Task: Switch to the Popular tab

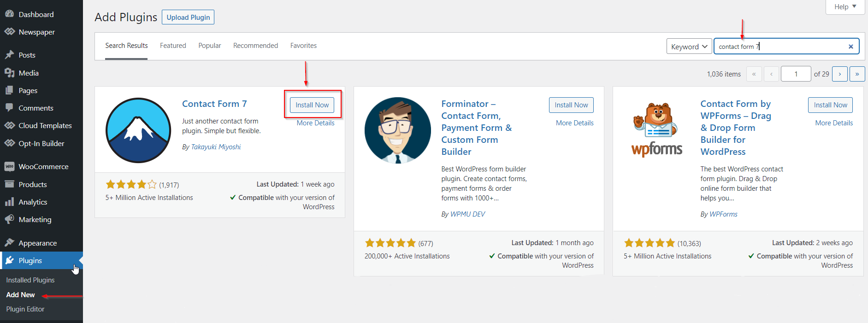Action: click(x=210, y=46)
